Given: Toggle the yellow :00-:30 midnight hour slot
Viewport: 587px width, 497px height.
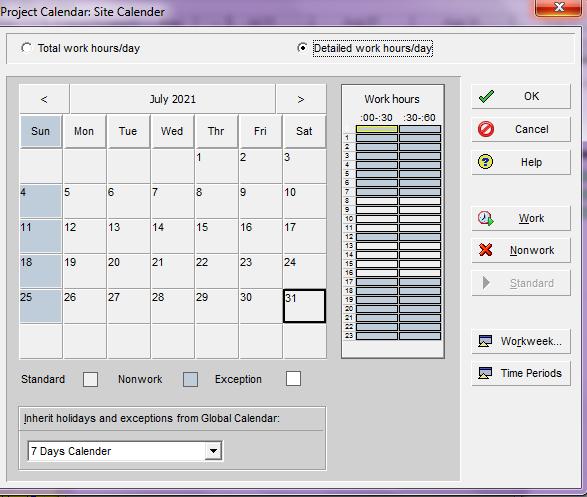Looking at the screenshot, I should click(377, 129).
